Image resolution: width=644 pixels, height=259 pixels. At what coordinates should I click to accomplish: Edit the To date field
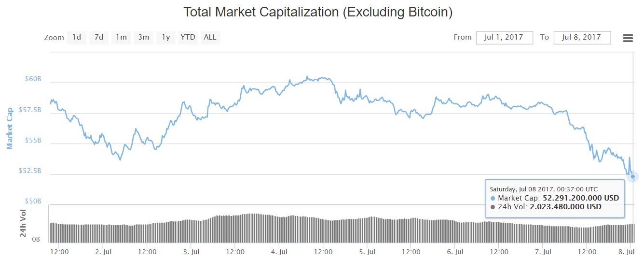[582, 37]
